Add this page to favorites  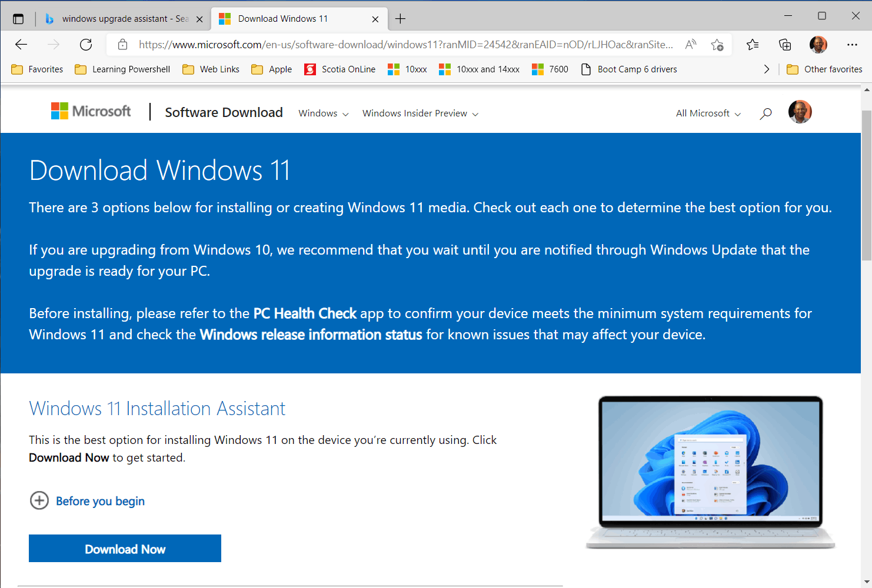(717, 45)
